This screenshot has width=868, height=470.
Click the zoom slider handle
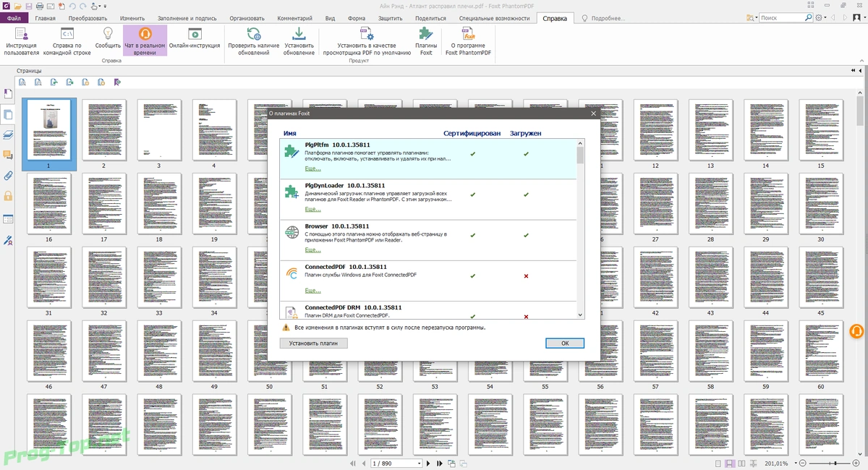tap(837, 463)
